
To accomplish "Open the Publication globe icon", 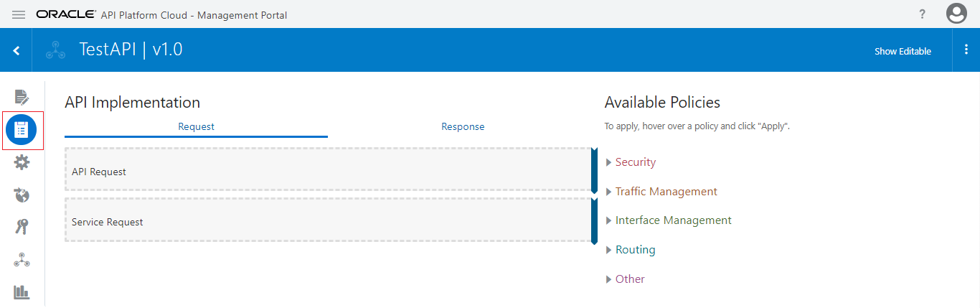I will (x=22, y=195).
